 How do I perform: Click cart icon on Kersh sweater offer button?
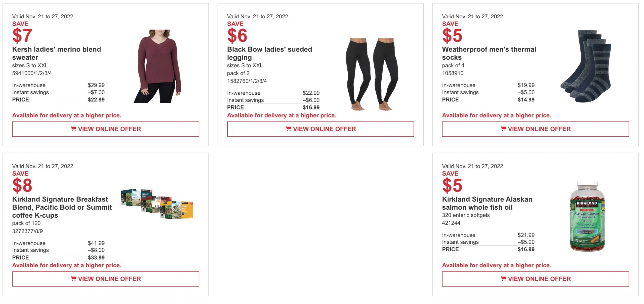coord(73,129)
